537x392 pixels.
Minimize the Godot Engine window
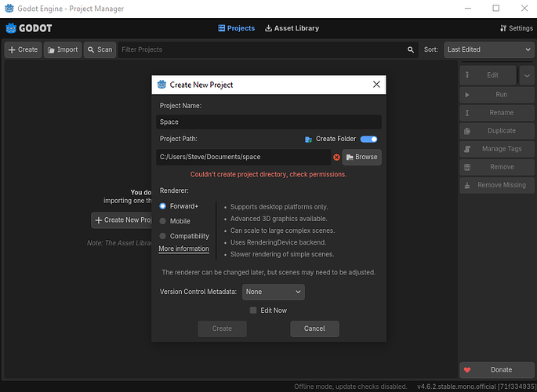pyautogui.click(x=467, y=8)
